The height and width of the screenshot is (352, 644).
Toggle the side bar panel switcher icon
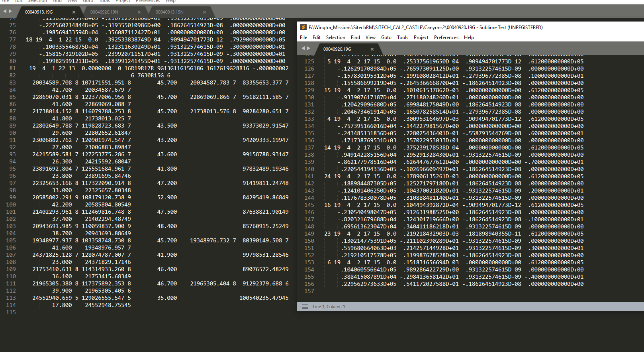point(305,307)
